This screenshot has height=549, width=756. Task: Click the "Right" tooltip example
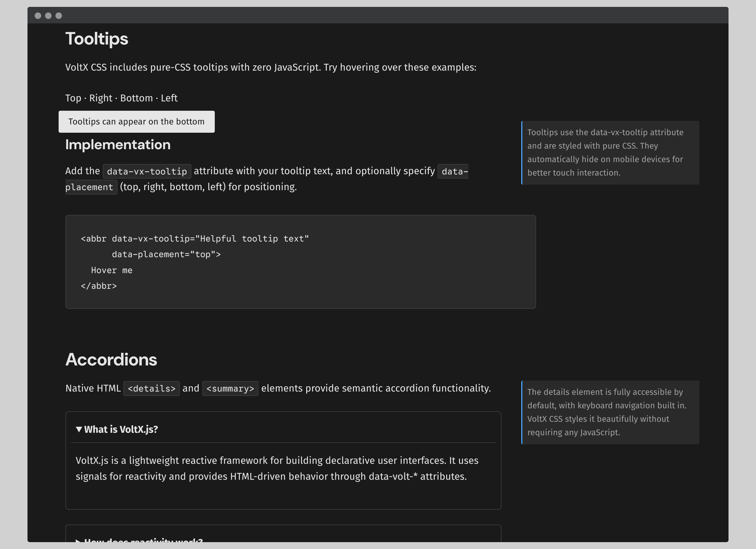click(x=101, y=98)
